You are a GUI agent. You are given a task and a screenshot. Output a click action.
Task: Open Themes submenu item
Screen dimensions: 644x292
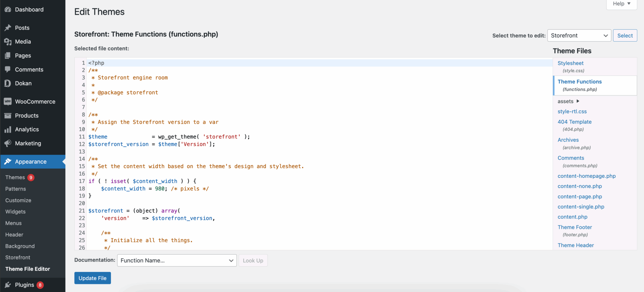tap(15, 178)
